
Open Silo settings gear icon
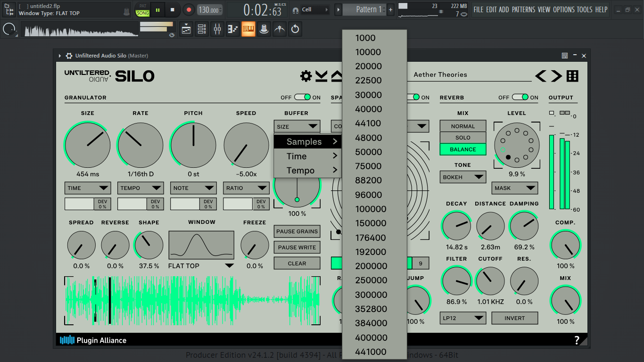click(306, 76)
